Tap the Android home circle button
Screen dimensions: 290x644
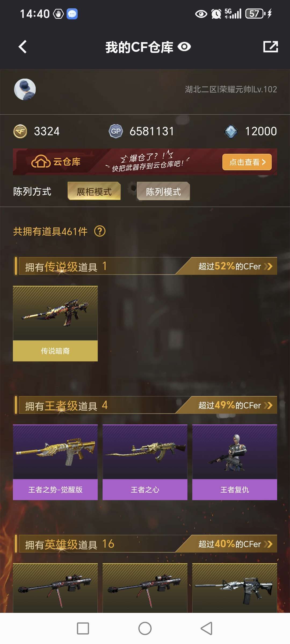pos(145,628)
